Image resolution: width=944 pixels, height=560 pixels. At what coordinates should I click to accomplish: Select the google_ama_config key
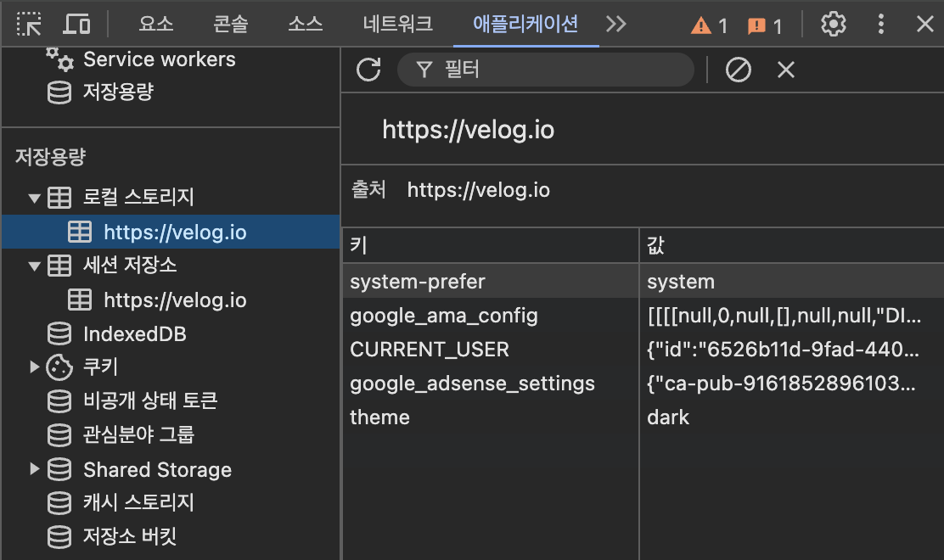(x=444, y=316)
